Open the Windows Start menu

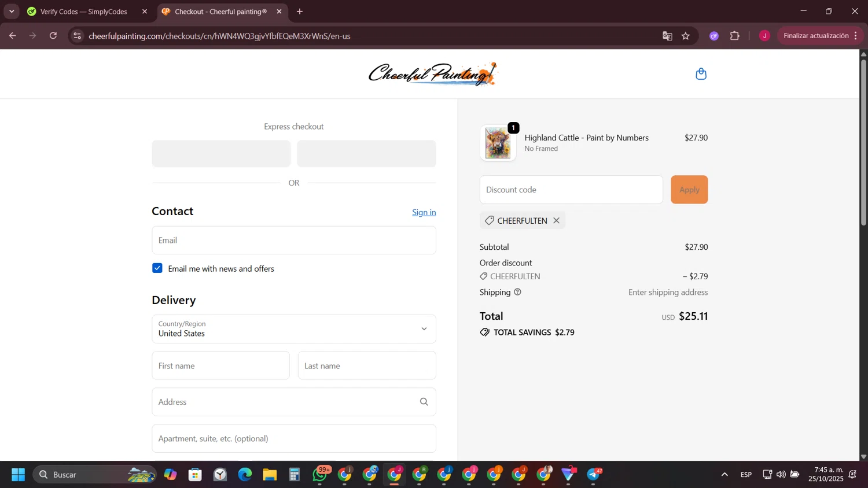18,475
